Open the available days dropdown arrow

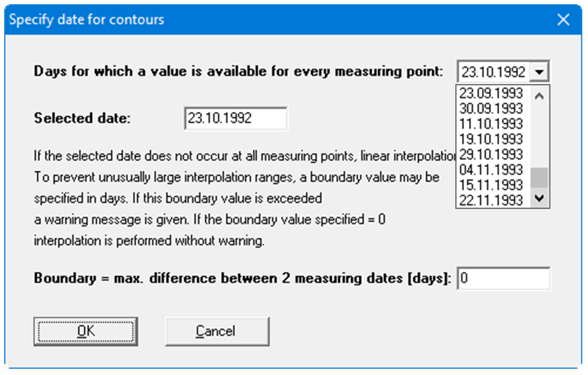(x=539, y=72)
